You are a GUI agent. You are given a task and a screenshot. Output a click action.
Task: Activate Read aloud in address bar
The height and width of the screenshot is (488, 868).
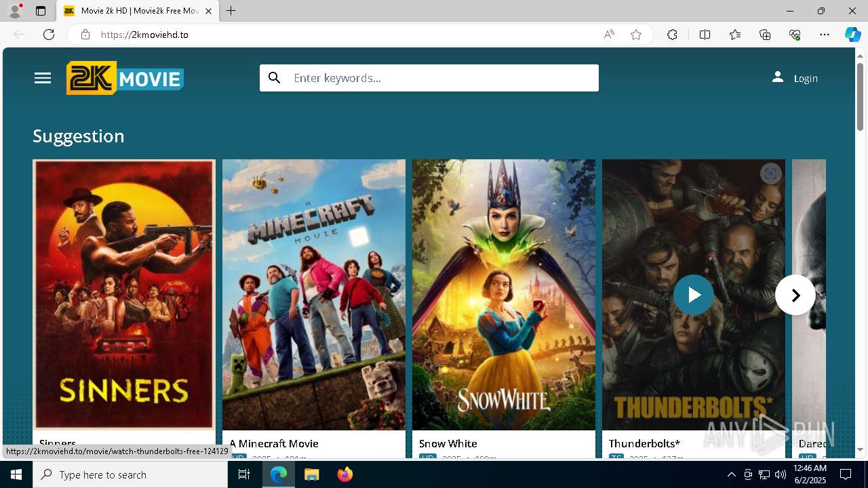click(x=609, y=35)
